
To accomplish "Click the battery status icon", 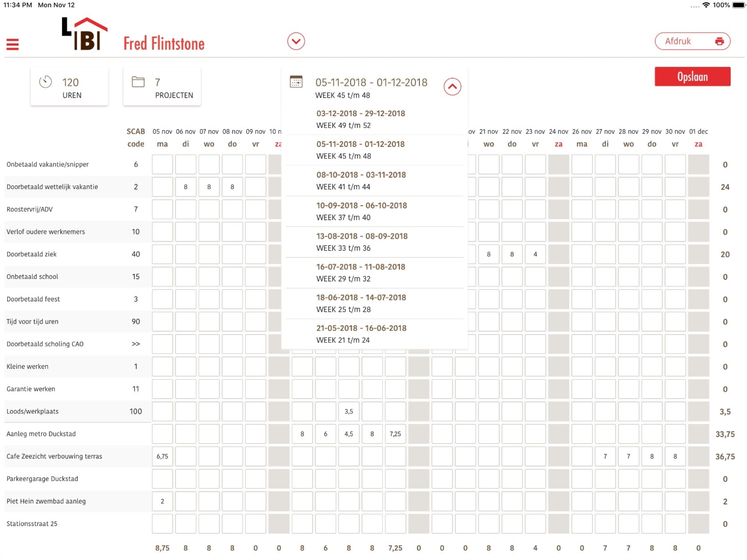I will (x=738, y=5).
